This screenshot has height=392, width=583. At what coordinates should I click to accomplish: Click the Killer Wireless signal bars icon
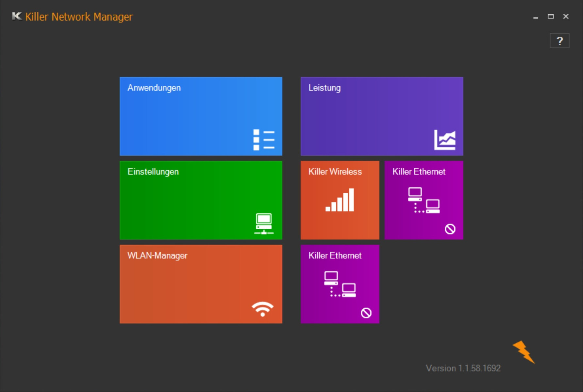[x=340, y=200]
